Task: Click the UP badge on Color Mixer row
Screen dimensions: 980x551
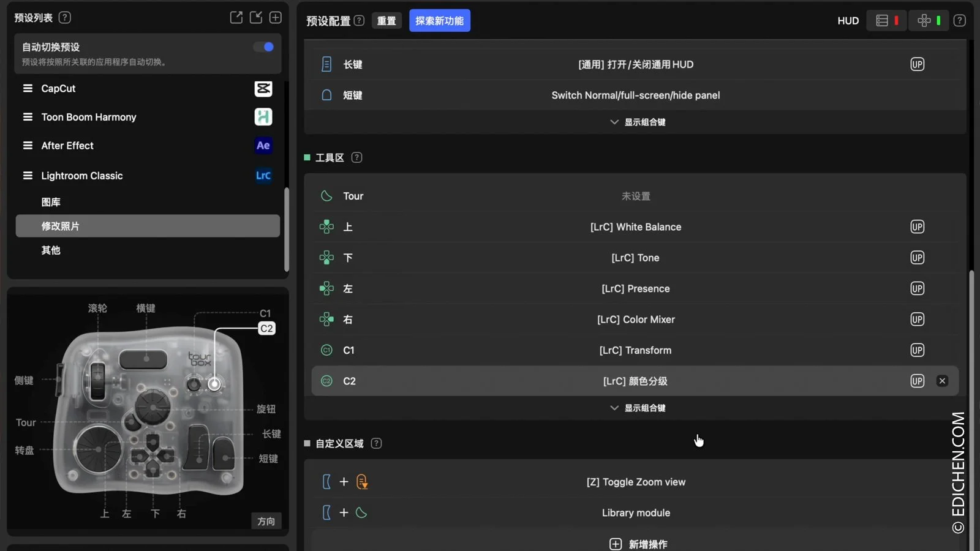Action: pyautogui.click(x=917, y=320)
